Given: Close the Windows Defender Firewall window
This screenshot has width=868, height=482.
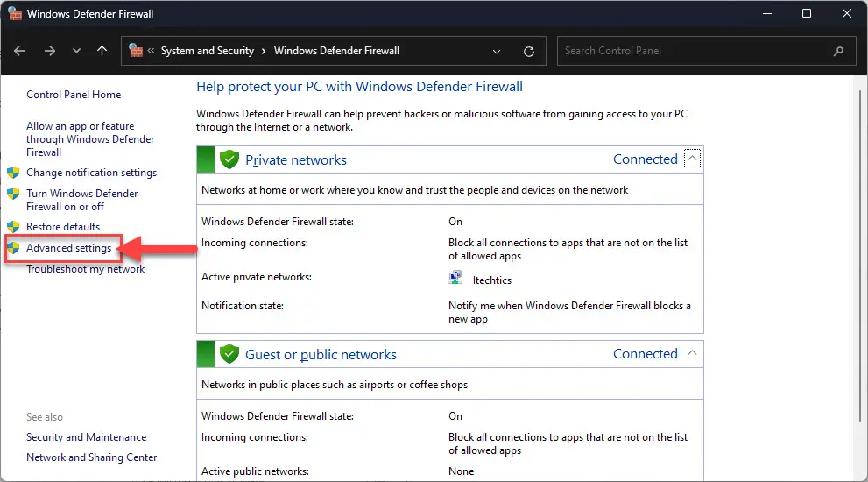Looking at the screenshot, I should (847, 13).
